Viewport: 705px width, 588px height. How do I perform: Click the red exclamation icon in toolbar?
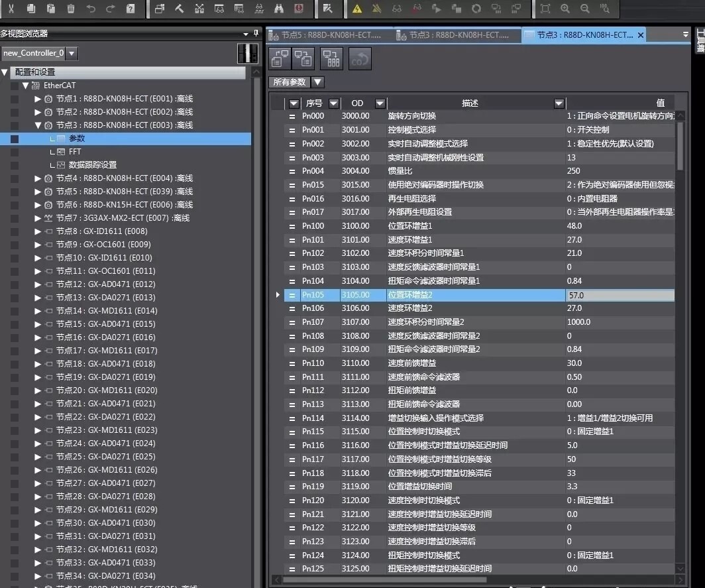tap(299, 8)
